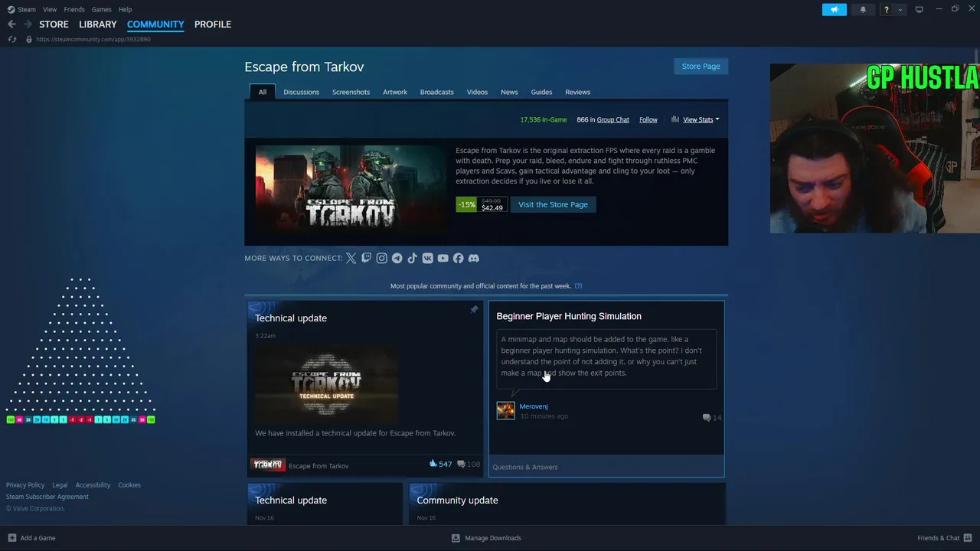
Task: Open Friends & Chat
Action: [x=944, y=538]
